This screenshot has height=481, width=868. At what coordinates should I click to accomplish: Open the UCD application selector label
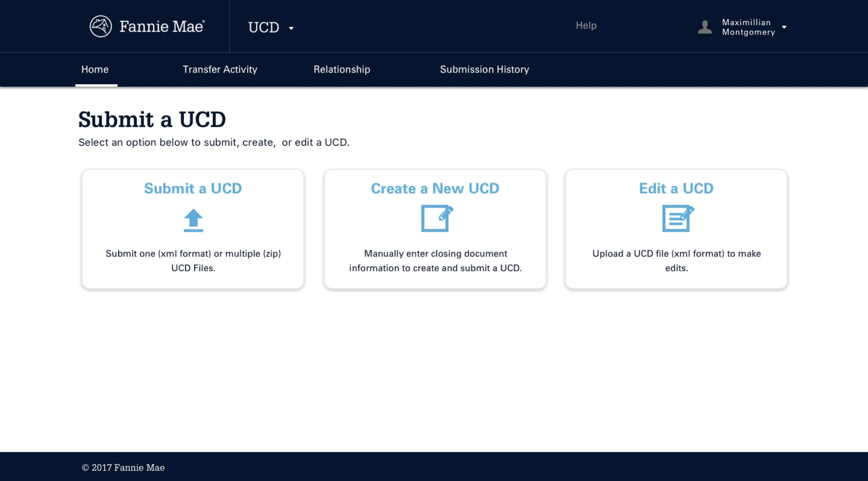tap(264, 27)
